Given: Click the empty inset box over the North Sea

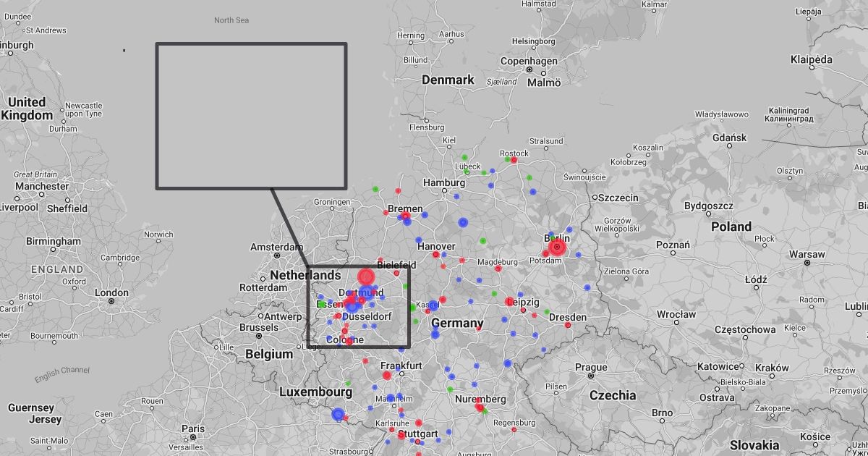Looking at the screenshot, I should (x=251, y=116).
